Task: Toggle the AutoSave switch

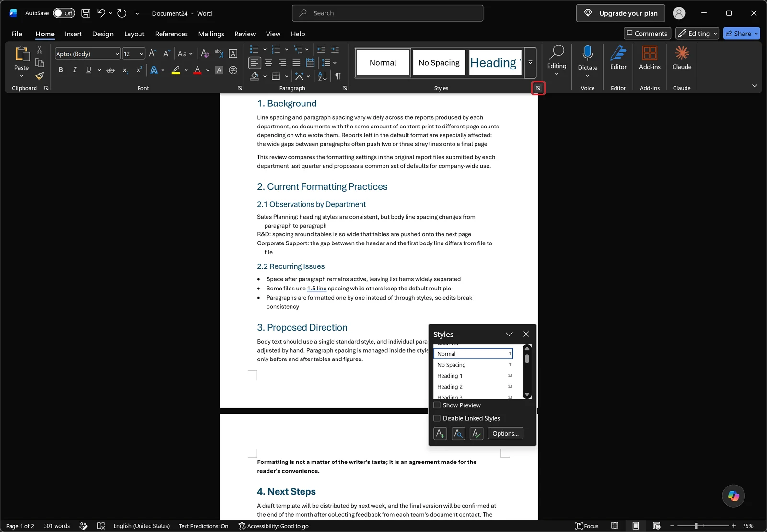Action: (x=64, y=13)
